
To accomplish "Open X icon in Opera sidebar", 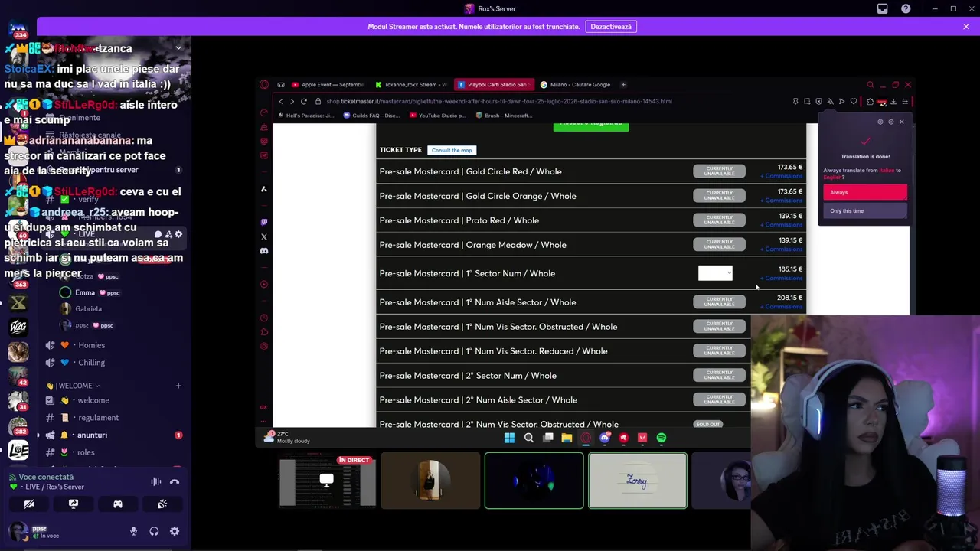I will point(264,236).
